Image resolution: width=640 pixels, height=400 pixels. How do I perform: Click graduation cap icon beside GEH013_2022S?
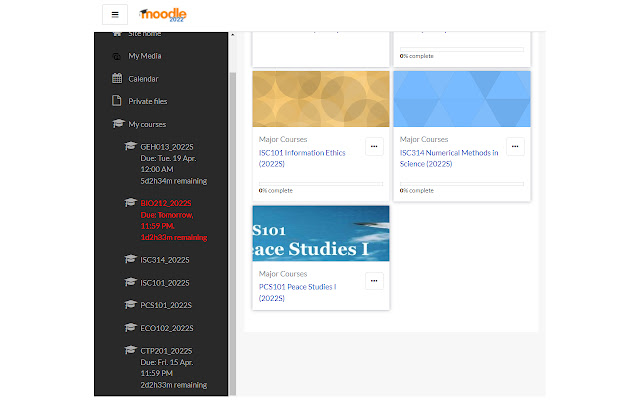pyautogui.click(x=130, y=146)
